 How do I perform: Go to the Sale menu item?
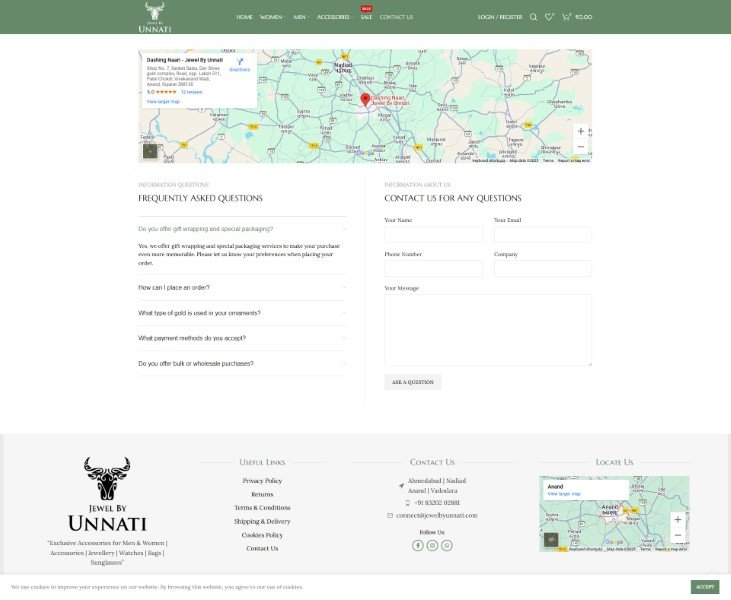(366, 17)
